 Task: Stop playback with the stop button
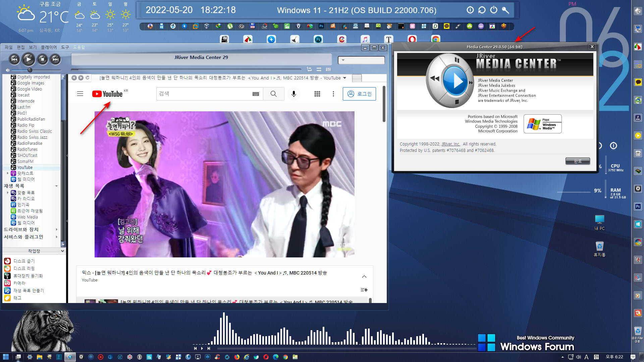(x=42, y=59)
